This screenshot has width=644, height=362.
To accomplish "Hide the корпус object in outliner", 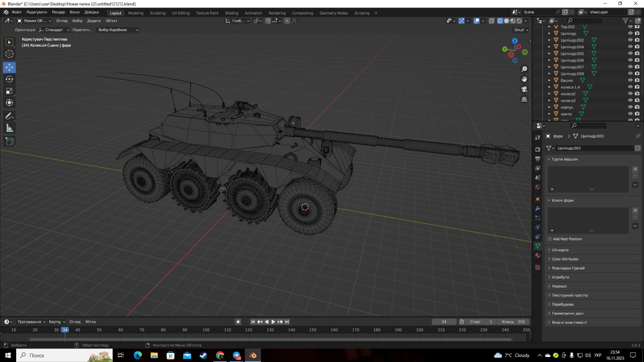I will [x=630, y=107].
